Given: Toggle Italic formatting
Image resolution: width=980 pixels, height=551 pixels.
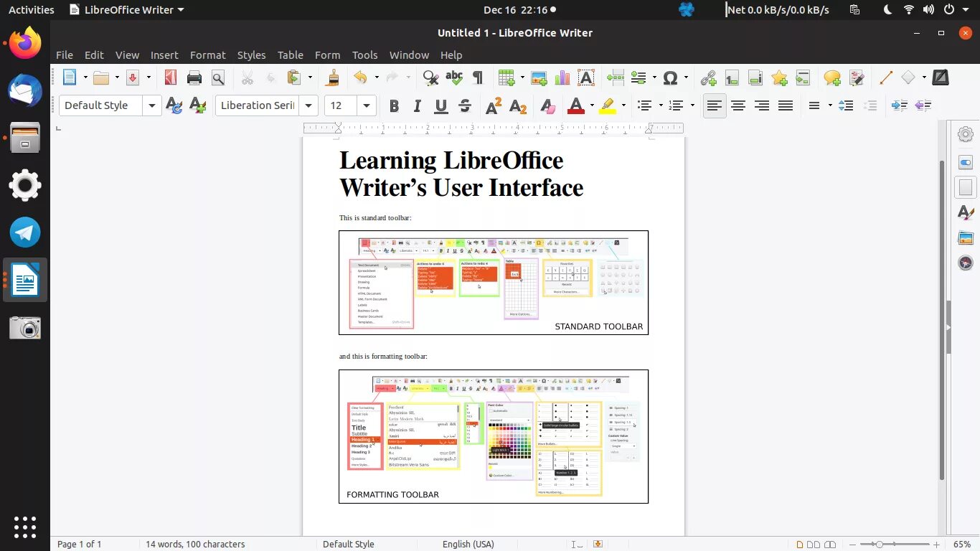Looking at the screenshot, I should tap(417, 106).
